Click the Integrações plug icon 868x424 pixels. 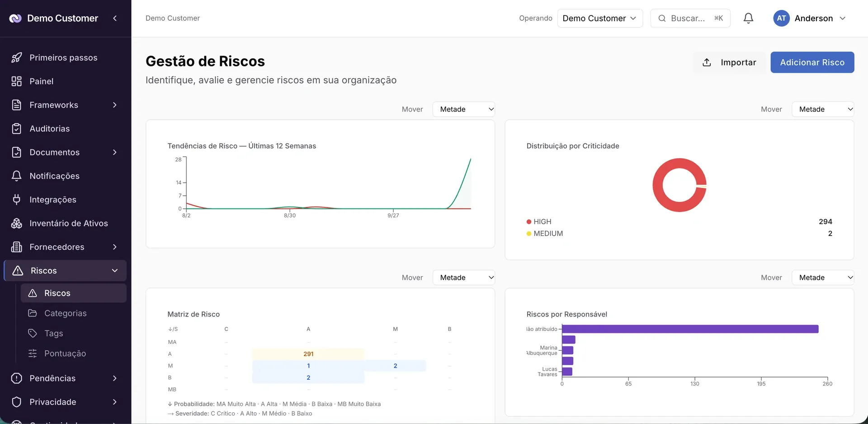(x=17, y=199)
